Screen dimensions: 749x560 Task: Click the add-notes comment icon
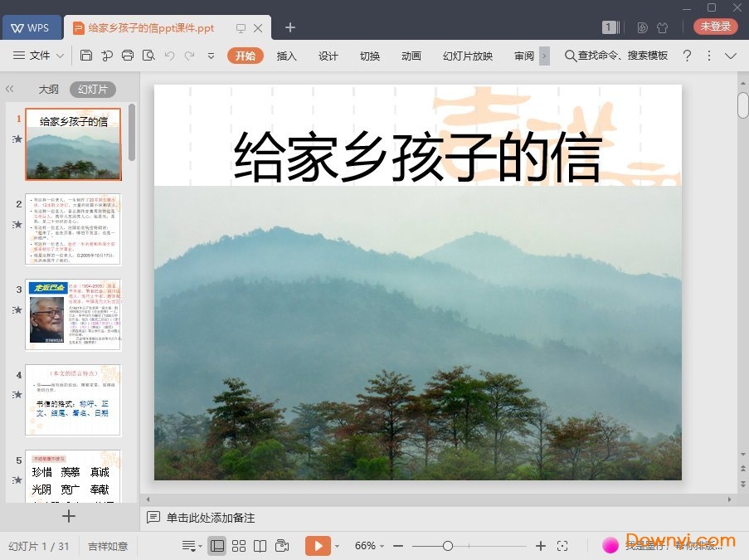point(154,518)
